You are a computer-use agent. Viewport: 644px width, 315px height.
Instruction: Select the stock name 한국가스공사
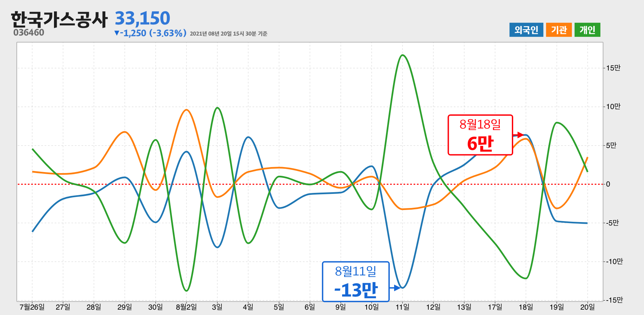coord(59,19)
